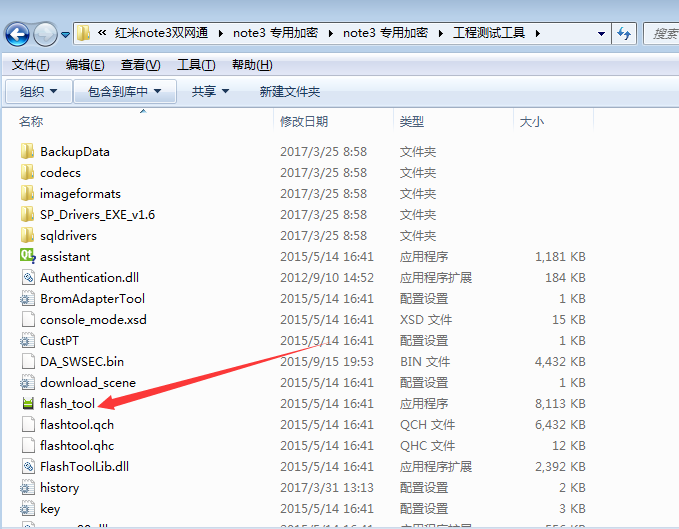Select the green flash_tool application icon

(x=28, y=403)
